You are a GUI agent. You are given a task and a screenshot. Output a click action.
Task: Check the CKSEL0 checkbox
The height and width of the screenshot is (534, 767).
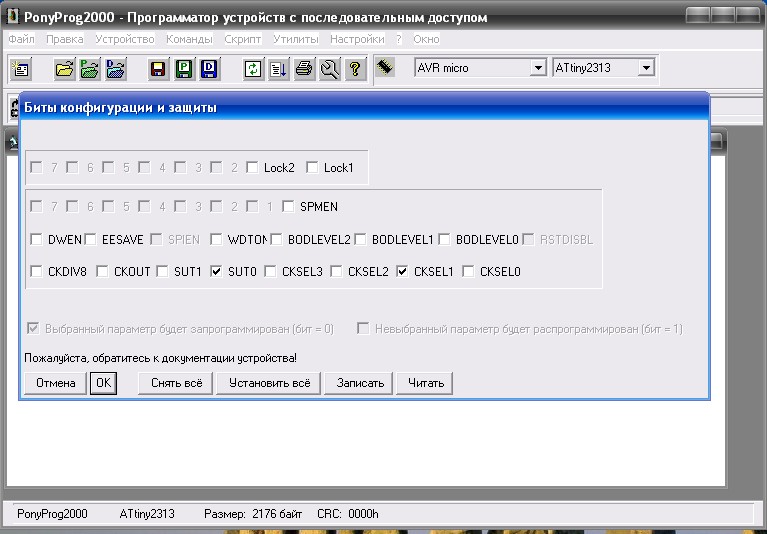(x=468, y=271)
